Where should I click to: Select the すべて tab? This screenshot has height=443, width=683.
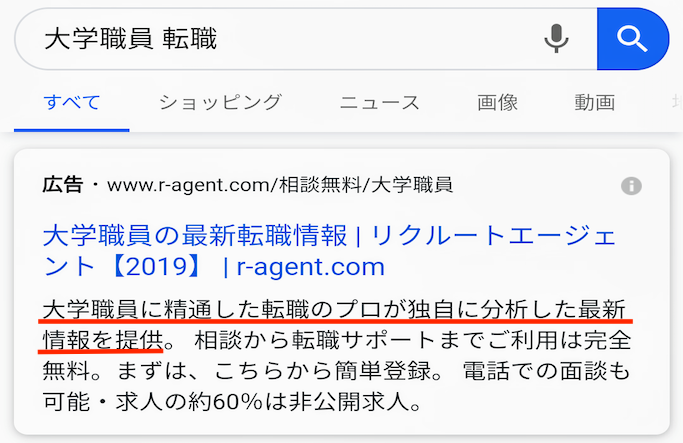point(72,103)
